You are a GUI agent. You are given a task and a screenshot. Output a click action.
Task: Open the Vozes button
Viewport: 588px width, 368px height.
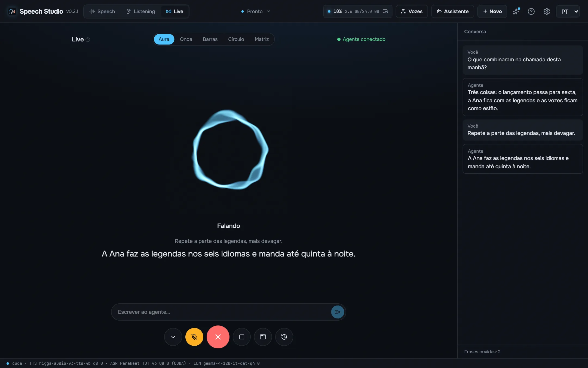click(412, 11)
